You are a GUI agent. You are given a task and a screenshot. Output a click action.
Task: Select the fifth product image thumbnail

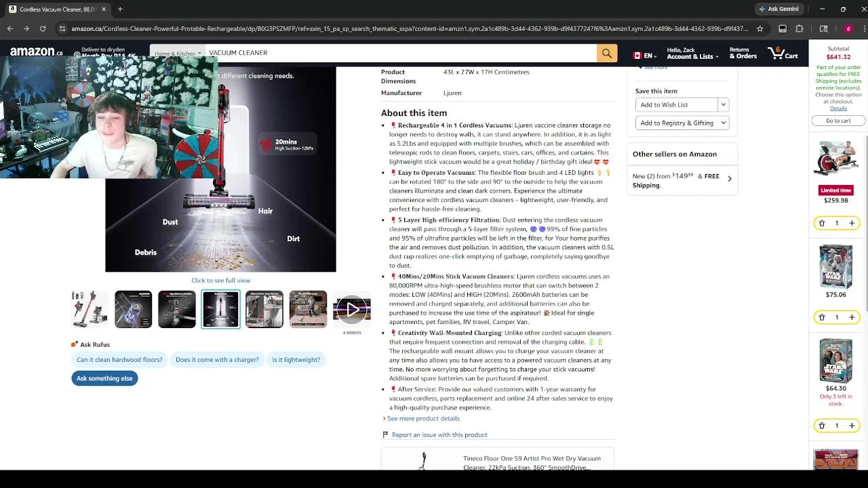pos(264,309)
